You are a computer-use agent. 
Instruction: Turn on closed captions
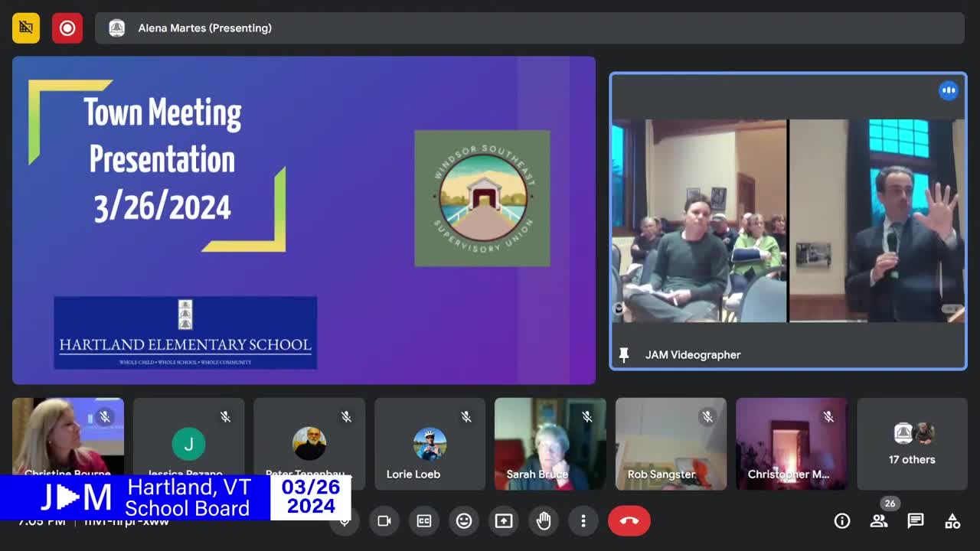[424, 521]
